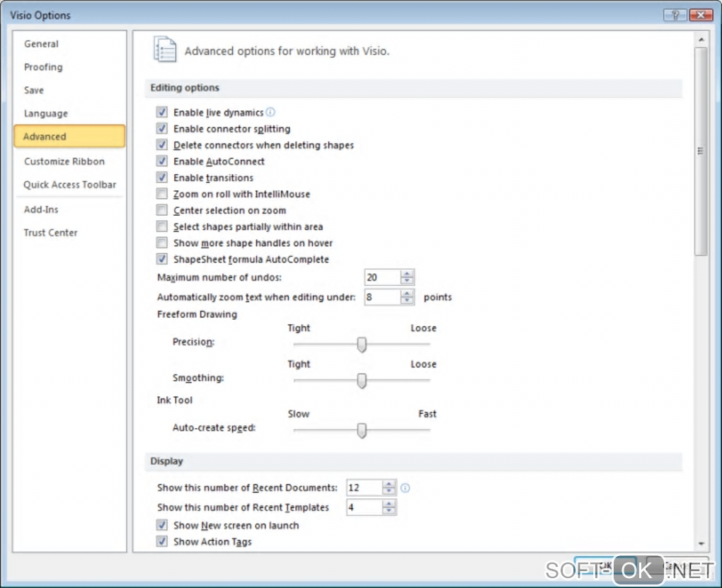Check Show more shape handles on hover
The image size is (722, 588).
pos(161,243)
